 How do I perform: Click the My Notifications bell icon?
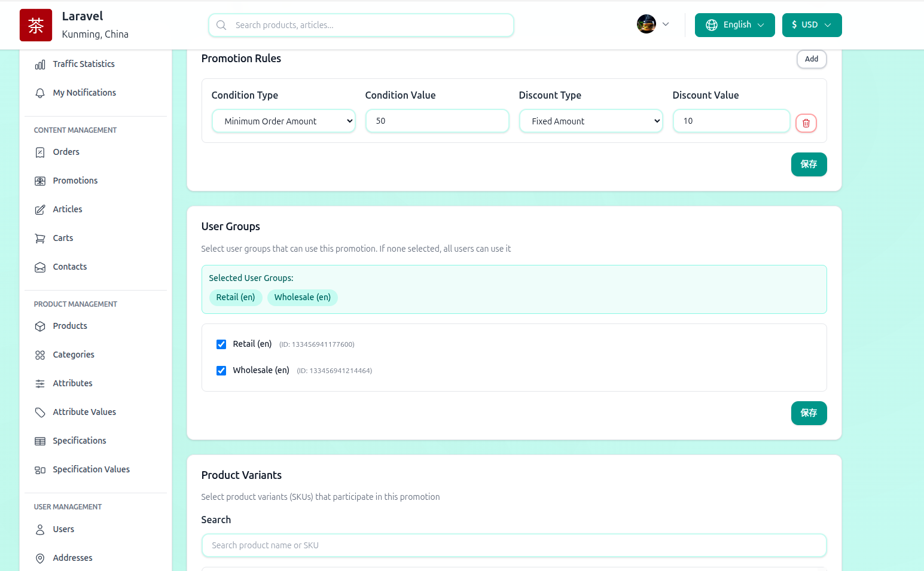40,93
